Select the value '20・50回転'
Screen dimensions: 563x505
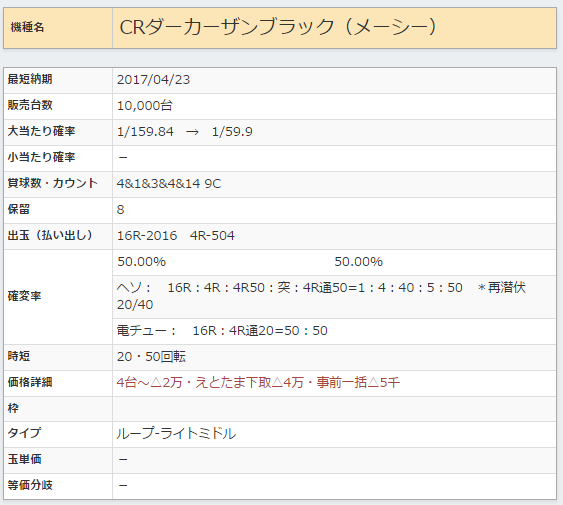coord(151,357)
